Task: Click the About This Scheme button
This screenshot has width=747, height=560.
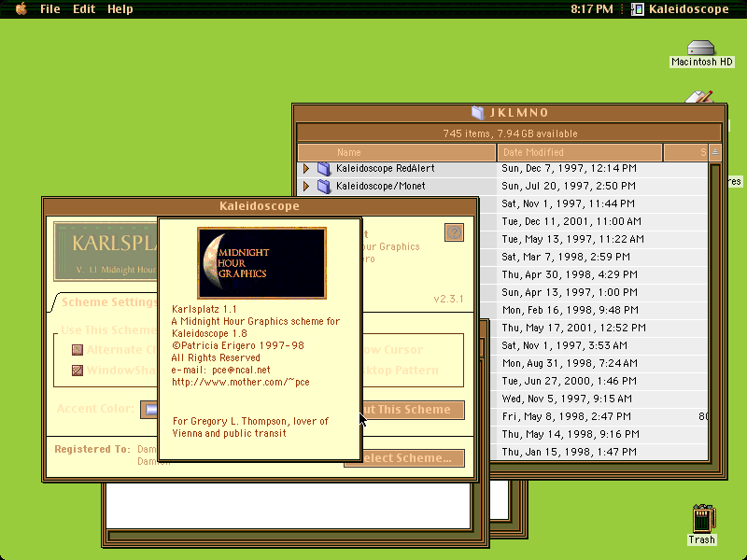Action: pos(414,410)
